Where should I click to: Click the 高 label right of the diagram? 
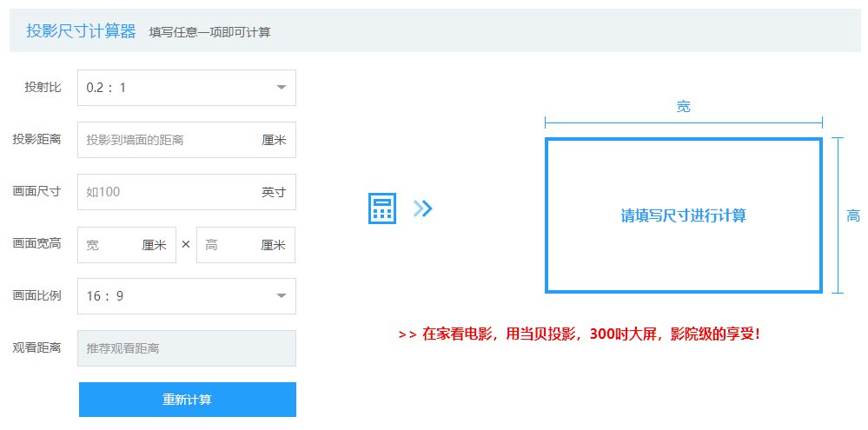point(853,215)
